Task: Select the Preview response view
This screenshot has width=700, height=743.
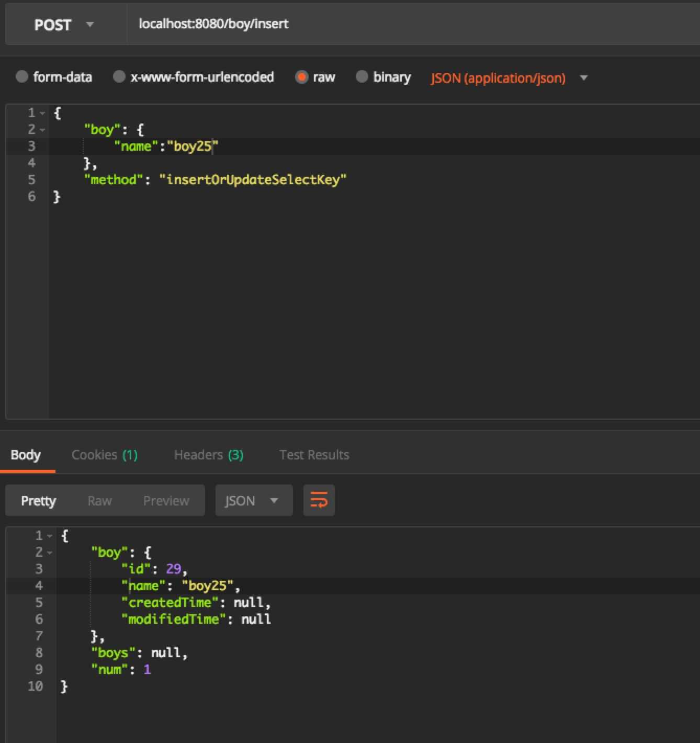Action: pos(166,501)
